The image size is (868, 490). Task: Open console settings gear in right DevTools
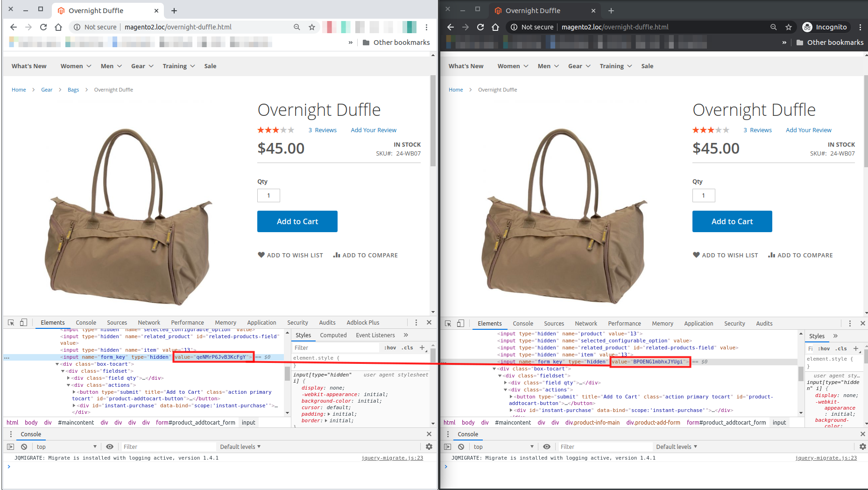[863, 447]
